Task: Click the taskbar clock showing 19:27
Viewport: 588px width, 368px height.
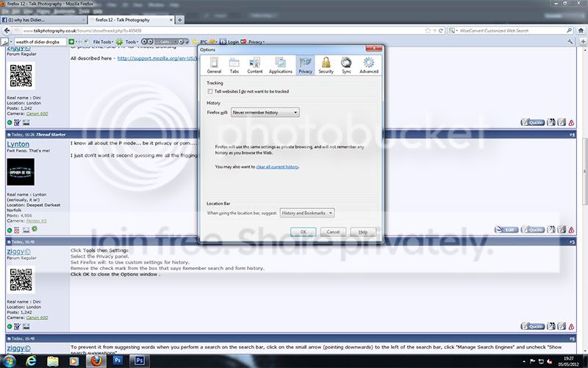Action: pos(568,361)
